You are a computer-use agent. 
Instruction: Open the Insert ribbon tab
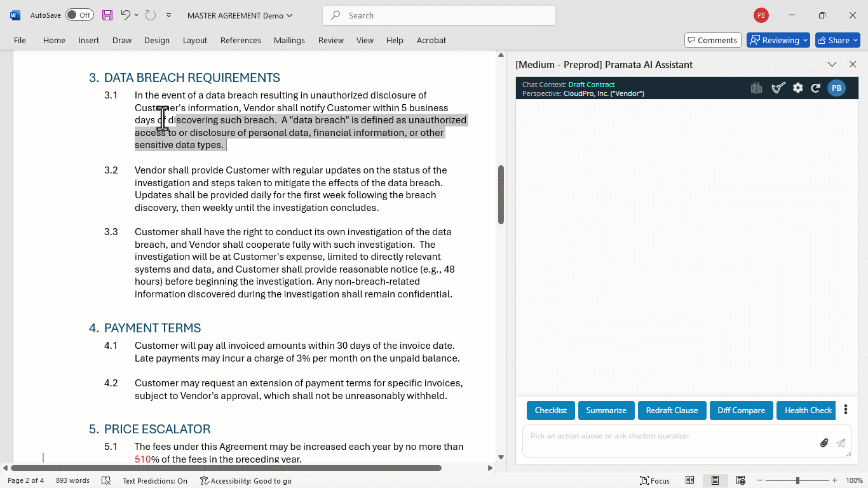(89, 40)
